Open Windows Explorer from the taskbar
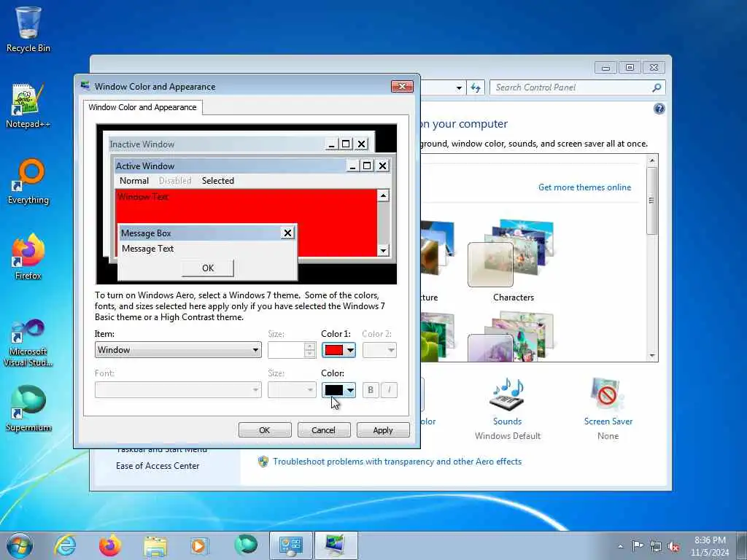This screenshot has width=747, height=560. pyautogui.click(x=155, y=545)
